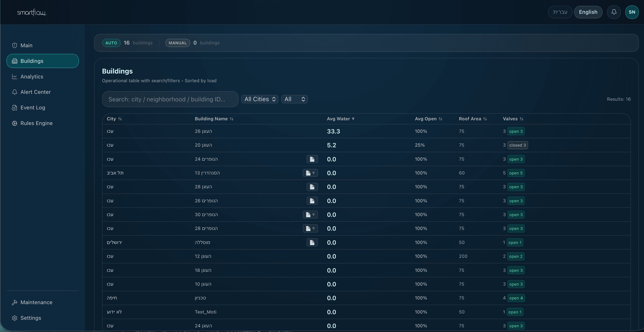This screenshot has height=332, width=644.
Task: Select Main in the navigation menu
Action: (27, 45)
